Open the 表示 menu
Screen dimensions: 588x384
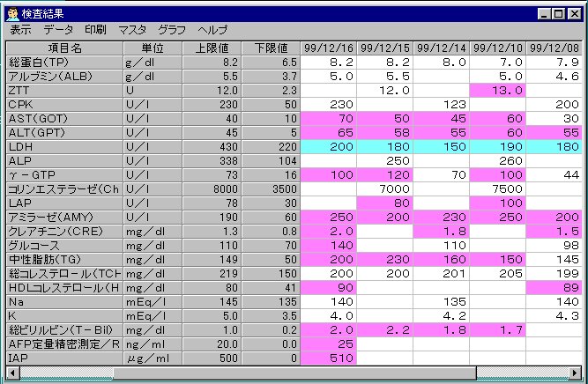pos(19,30)
